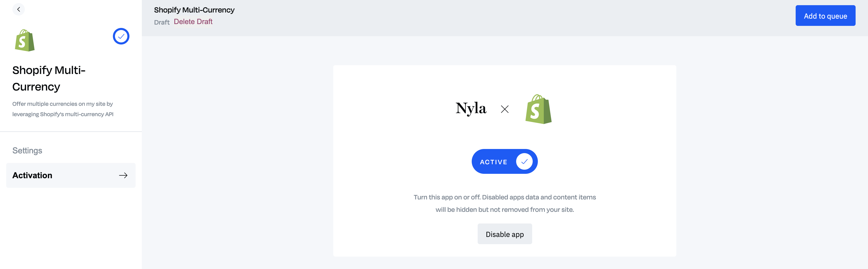Click the Disable app button

click(505, 234)
